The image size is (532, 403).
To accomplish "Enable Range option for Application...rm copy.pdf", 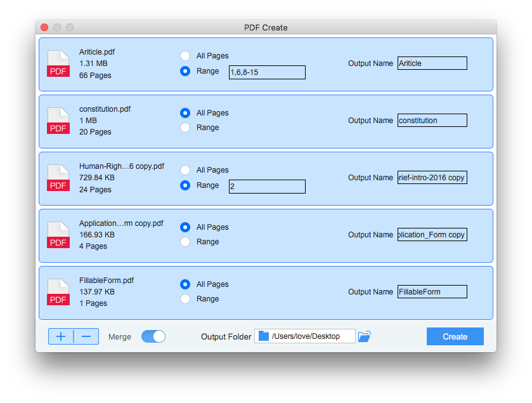I will 185,241.
